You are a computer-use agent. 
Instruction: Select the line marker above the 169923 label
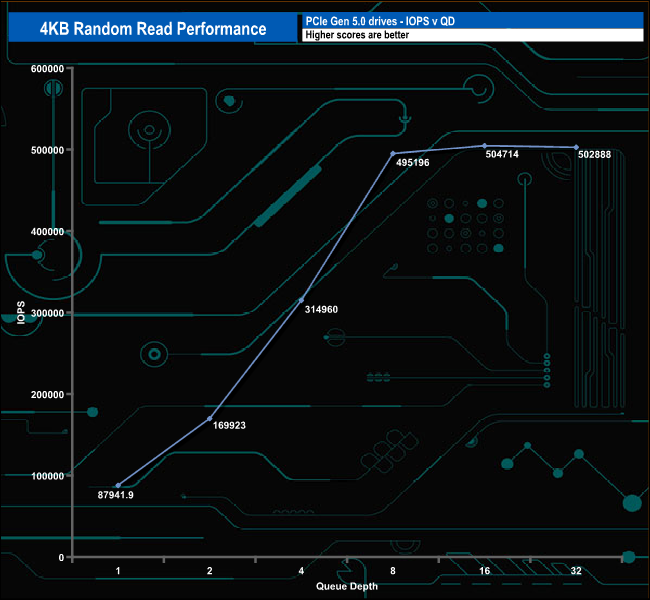click(x=210, y=419)
